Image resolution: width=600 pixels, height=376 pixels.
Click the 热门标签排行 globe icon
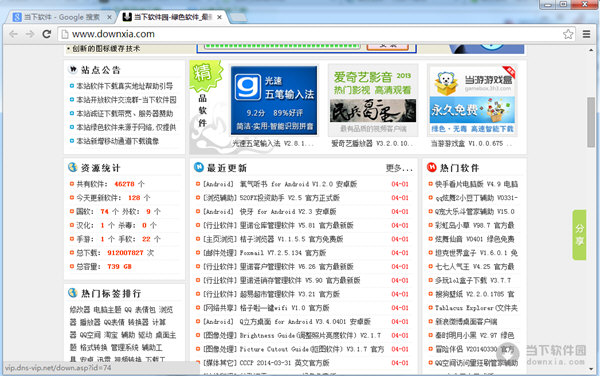point(73,293)
